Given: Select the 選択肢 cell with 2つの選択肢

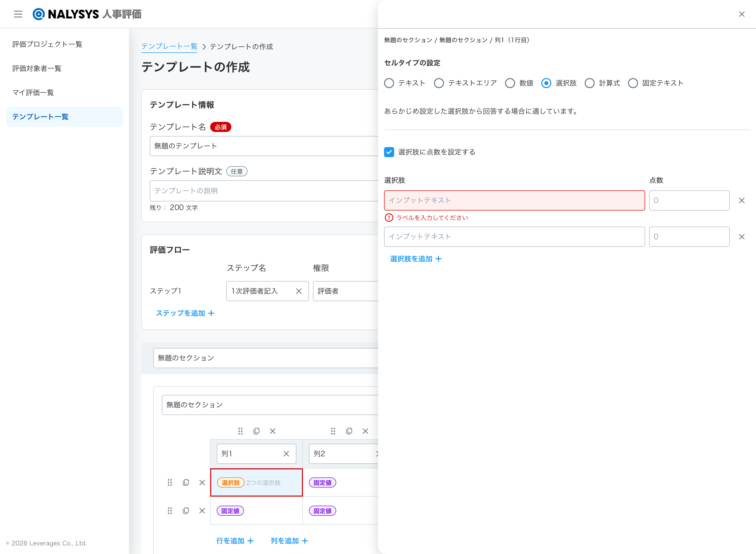Looking at the screenshot, I should 256,482.
